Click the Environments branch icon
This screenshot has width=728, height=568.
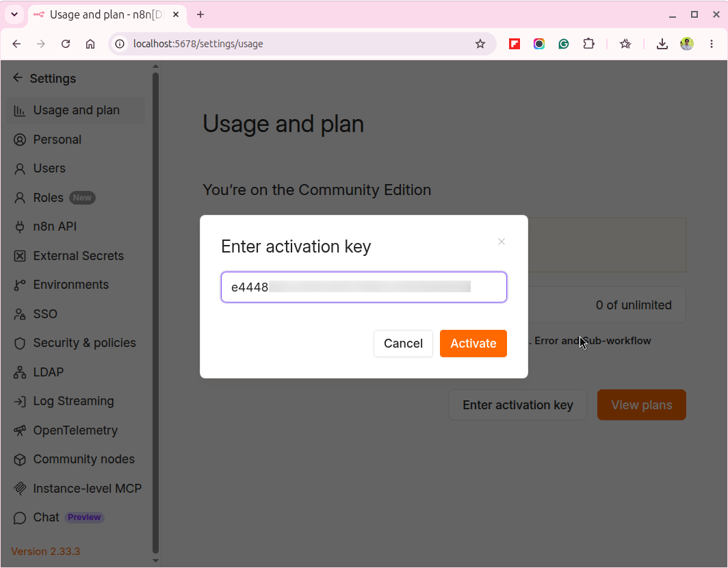[x=19, y=285]
